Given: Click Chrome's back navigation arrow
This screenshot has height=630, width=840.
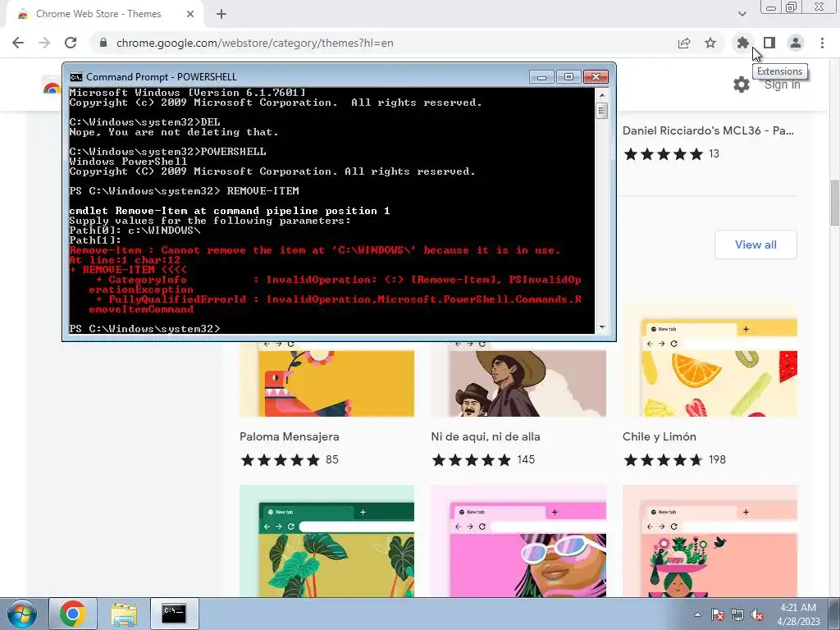Looking at the screenshot, I should (x=18, y=43).
